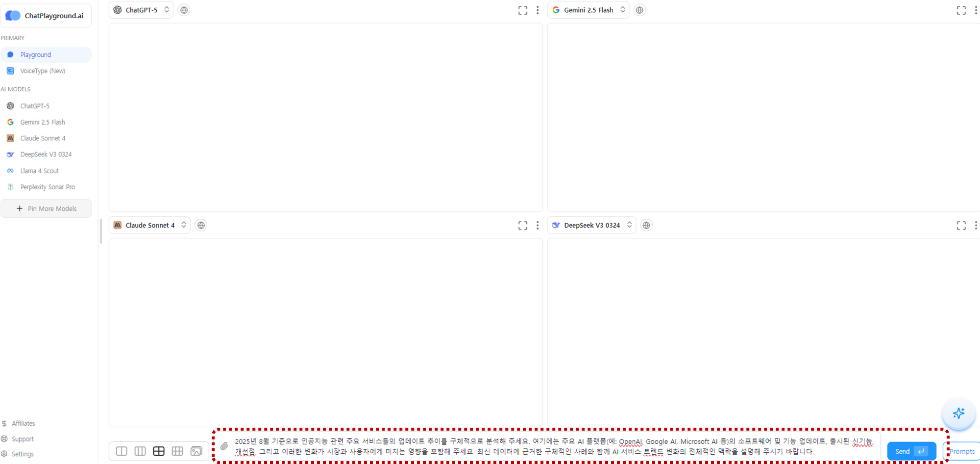
Task: Click the paperclip attach file icon
Action: point(224,446)
